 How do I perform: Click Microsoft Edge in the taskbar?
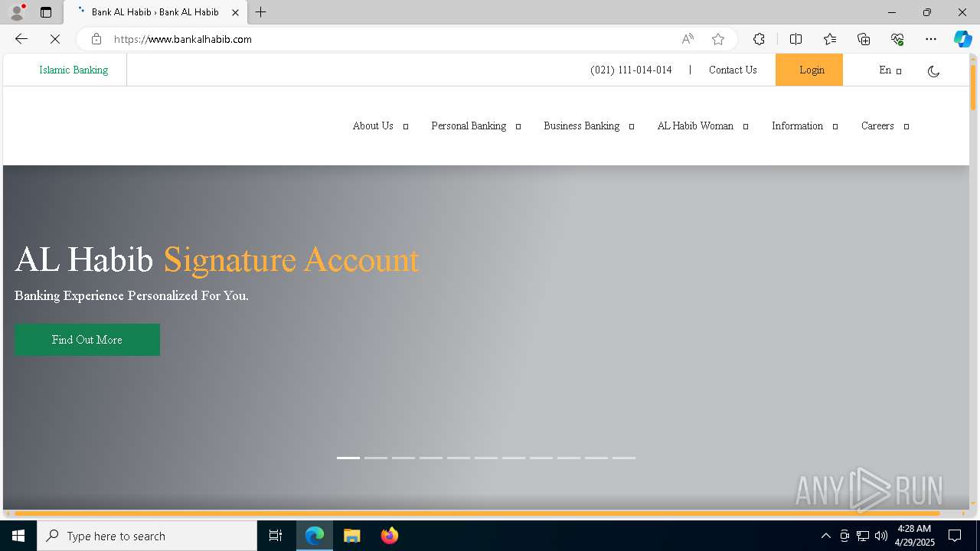pos(315,536)
